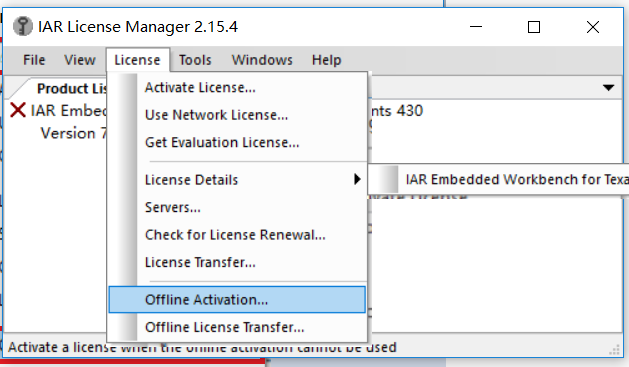This screenshot has height=367, width=629.
Task: Close the open License menu tab
Action: pos(137,60)
